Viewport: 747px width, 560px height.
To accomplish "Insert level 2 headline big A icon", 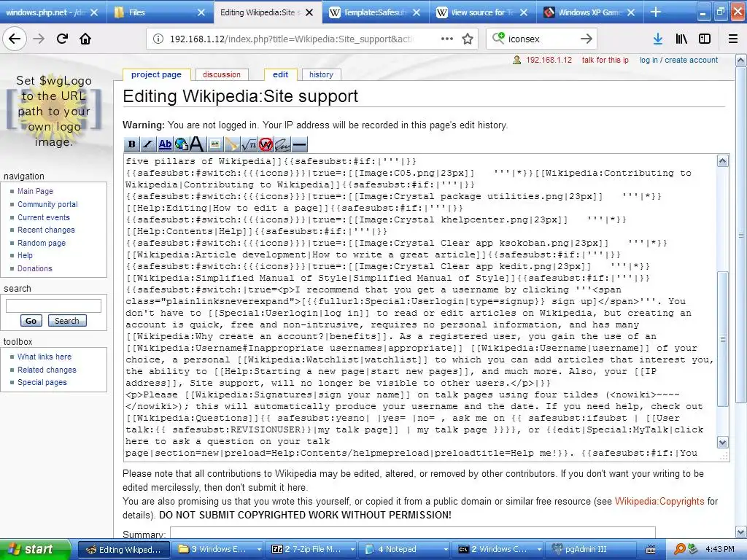I will (197, 144).
